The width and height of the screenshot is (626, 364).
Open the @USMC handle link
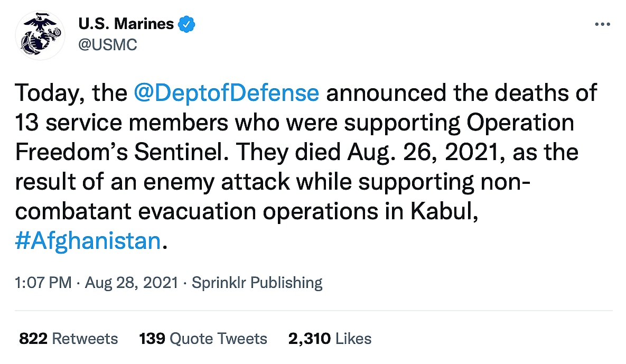pos(107,45)
